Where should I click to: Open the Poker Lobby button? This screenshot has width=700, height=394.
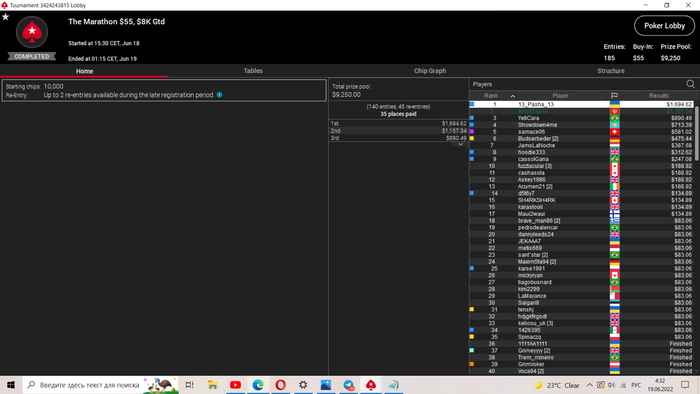664,26
